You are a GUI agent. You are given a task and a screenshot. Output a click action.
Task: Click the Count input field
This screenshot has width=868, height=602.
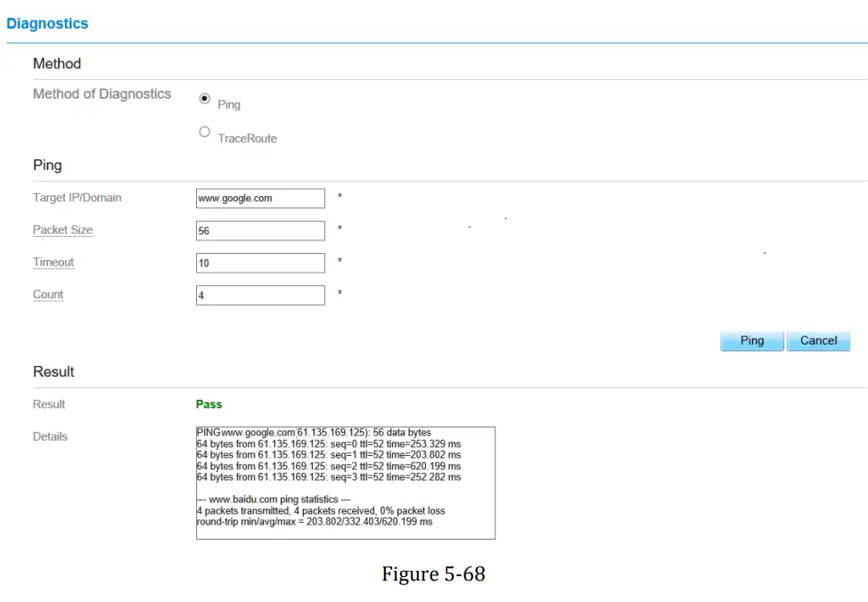pyautogui.click(x=260, y=295)
